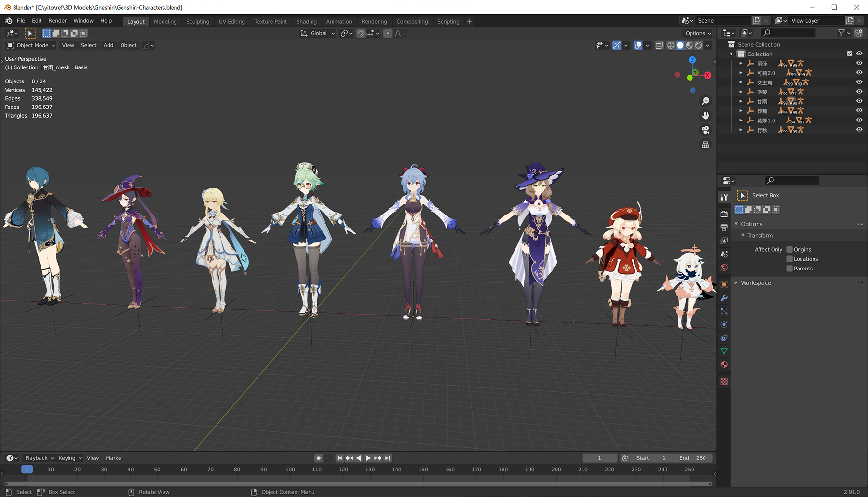This screenshot has width=868, height=497.
Task: Open the Modifier Properties wrench icon
Action: point(724,298)
